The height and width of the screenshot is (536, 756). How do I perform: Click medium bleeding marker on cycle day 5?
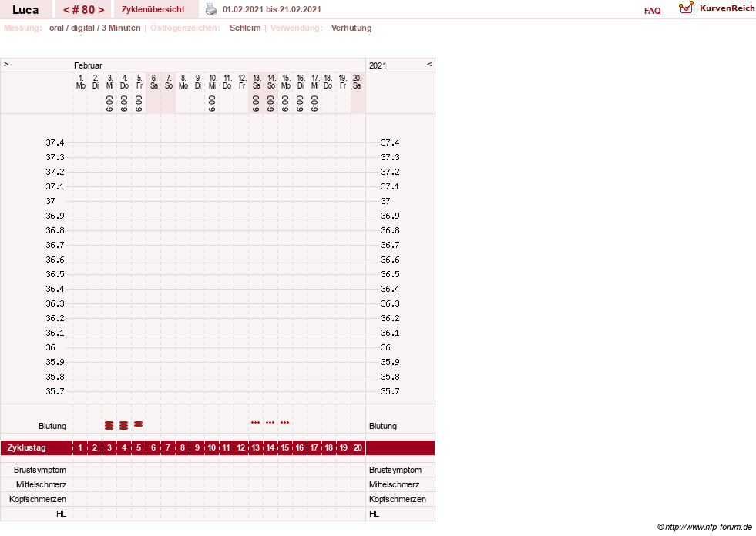(139, 424)
